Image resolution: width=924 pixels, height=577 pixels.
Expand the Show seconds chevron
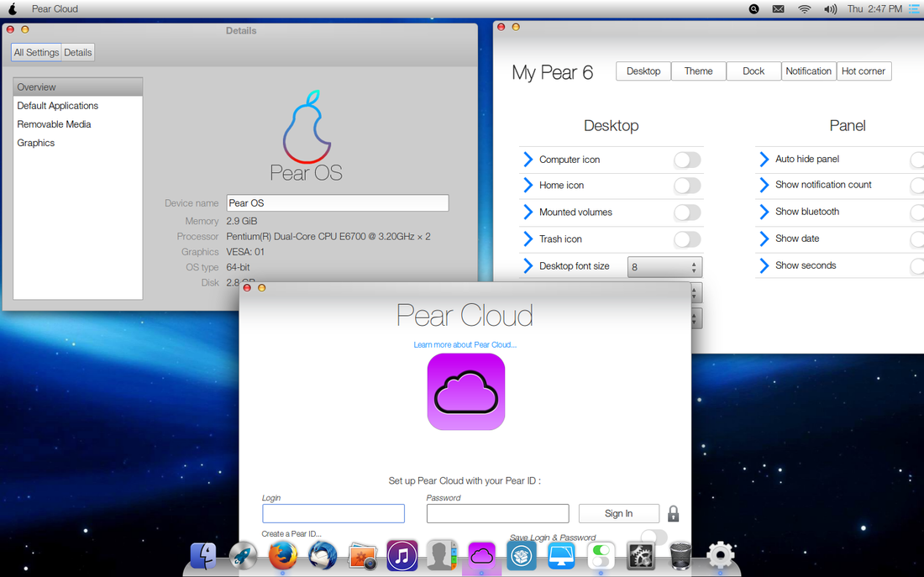(x=764, y=265)
